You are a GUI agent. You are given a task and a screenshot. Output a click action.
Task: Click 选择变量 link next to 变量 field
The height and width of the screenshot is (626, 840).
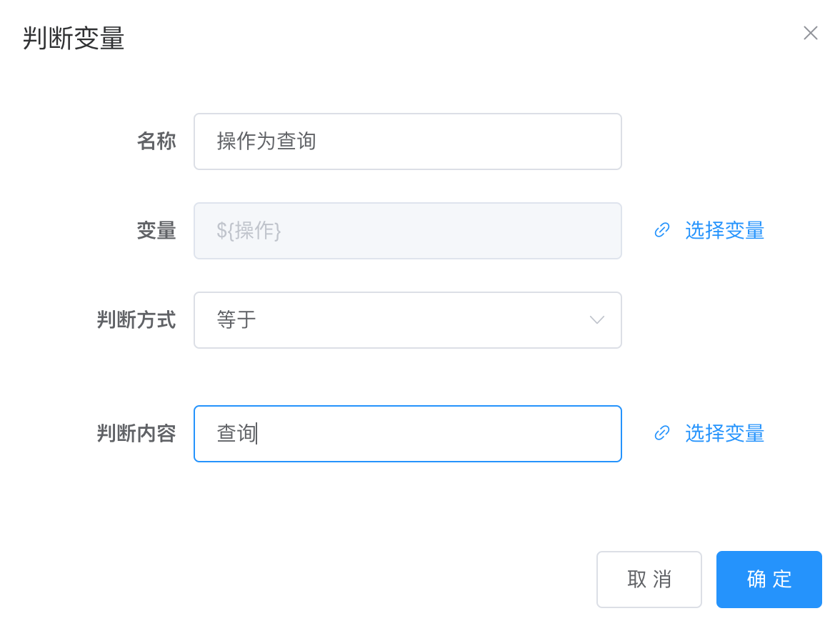[724, 230]
